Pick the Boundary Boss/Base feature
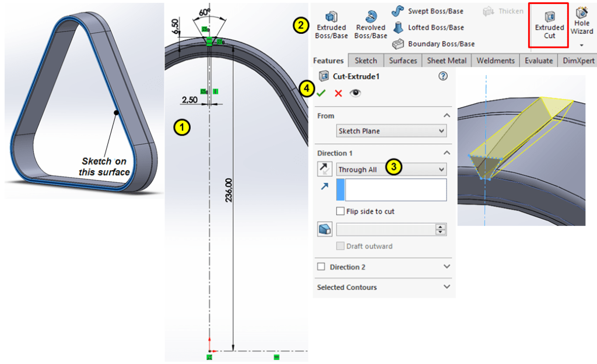Screen dimensions: 597x364 point(434,44)
